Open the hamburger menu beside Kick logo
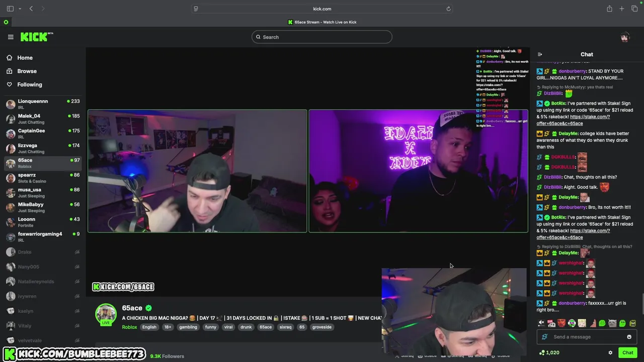This screenshot has width=644, height=362. 11,37
